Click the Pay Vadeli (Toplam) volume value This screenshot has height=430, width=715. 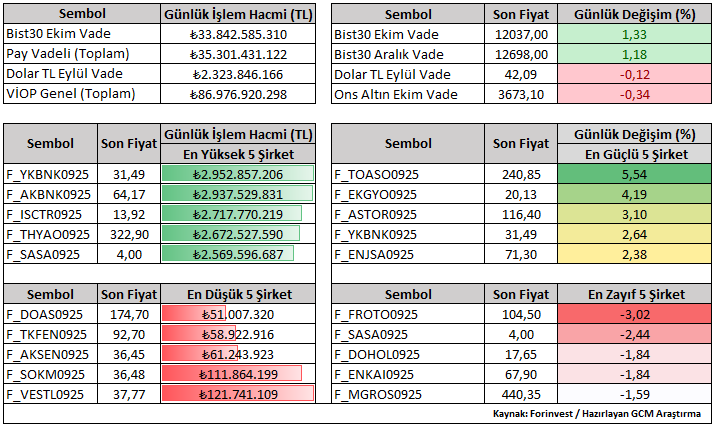237,54
